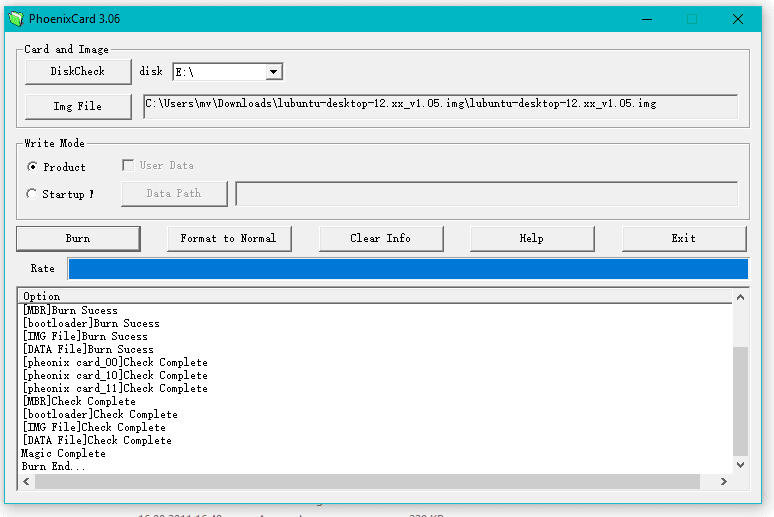Select '[MBR]Check Complete' log entry
This screenshot has height=517, width=774.
point(79,401)
